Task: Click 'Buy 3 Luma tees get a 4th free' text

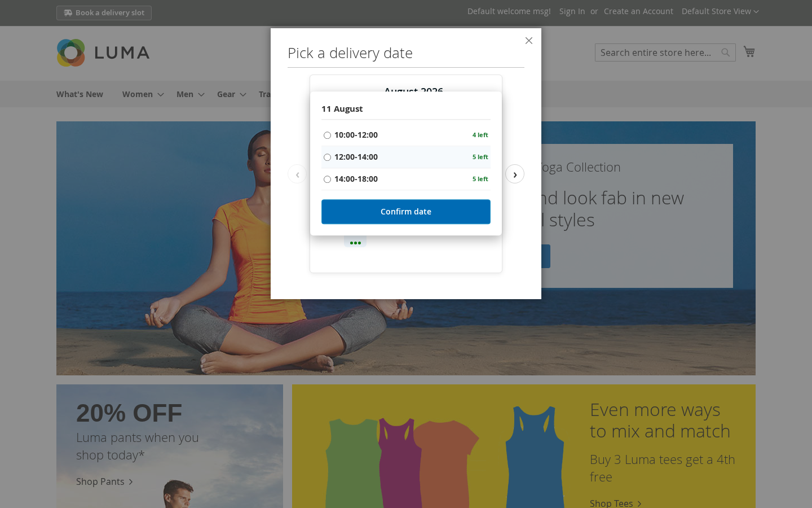Action: 663,468
